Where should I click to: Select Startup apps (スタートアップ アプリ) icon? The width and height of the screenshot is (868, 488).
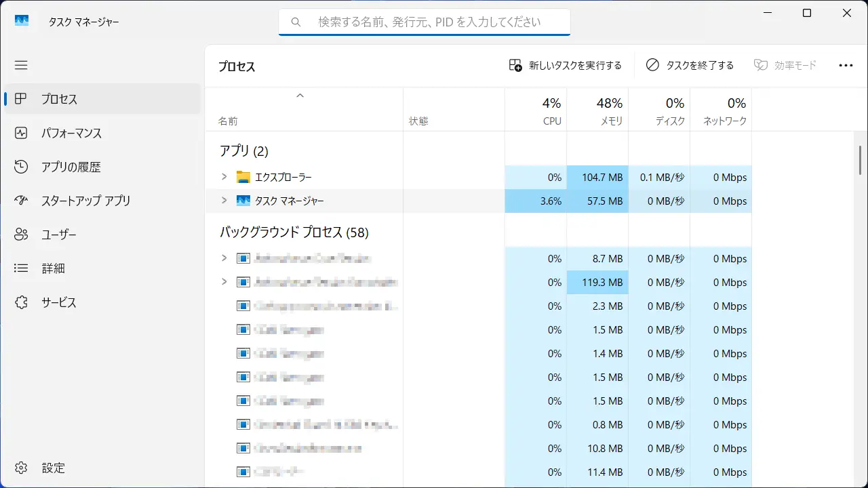[x=21, y=201]
